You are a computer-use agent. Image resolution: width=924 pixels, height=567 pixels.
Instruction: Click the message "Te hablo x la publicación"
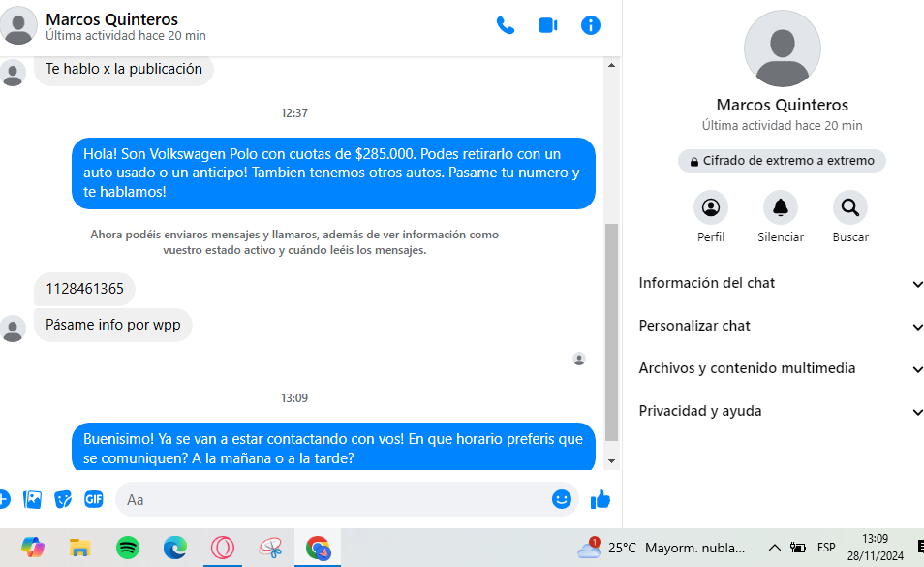point(124,69)
